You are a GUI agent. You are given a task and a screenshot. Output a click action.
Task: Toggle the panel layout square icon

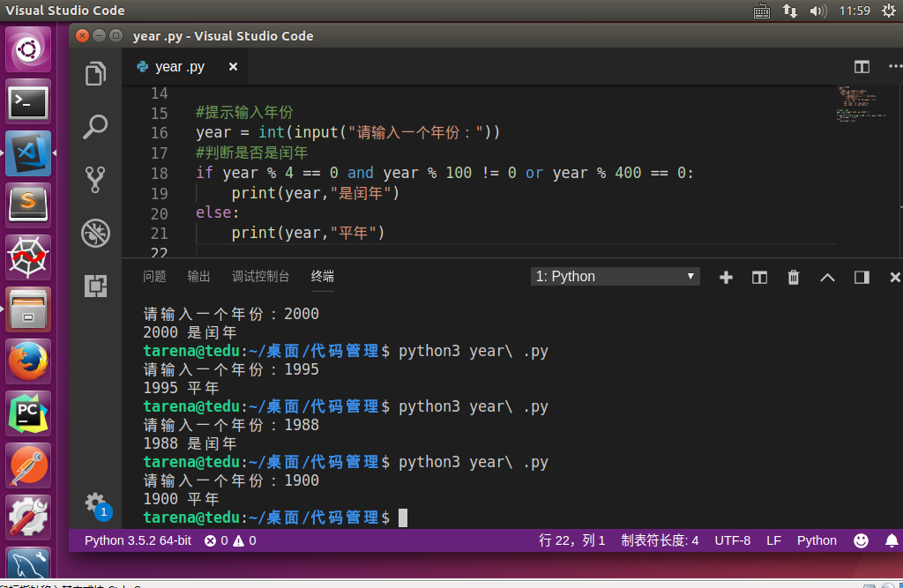[x=861, y=277]
